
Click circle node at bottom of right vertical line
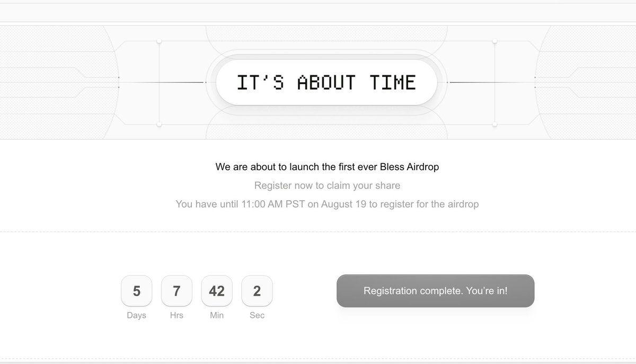coord(494,125)
